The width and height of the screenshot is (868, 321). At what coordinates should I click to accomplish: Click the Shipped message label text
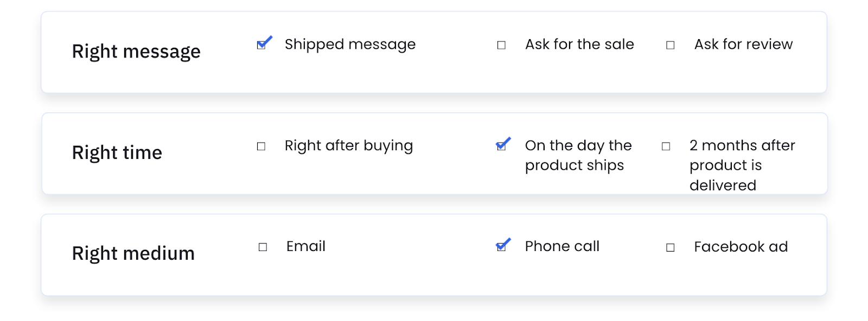pos(350,44)
